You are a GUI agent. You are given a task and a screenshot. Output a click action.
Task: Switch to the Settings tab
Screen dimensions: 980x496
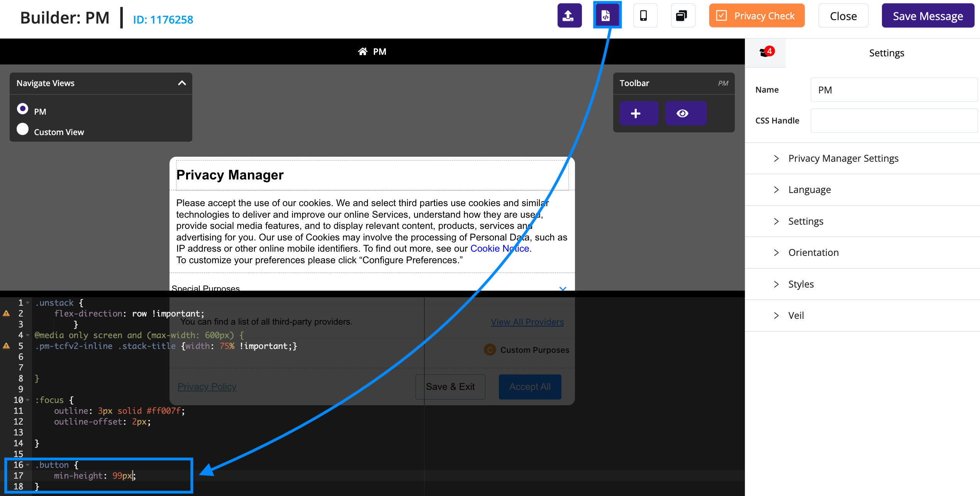[x=886, y=53]
